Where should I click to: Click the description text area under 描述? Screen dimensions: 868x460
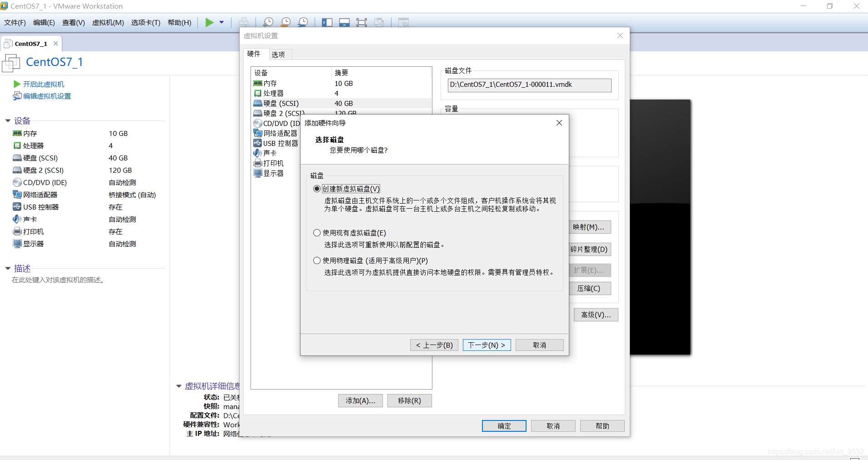tap(58, 280)
